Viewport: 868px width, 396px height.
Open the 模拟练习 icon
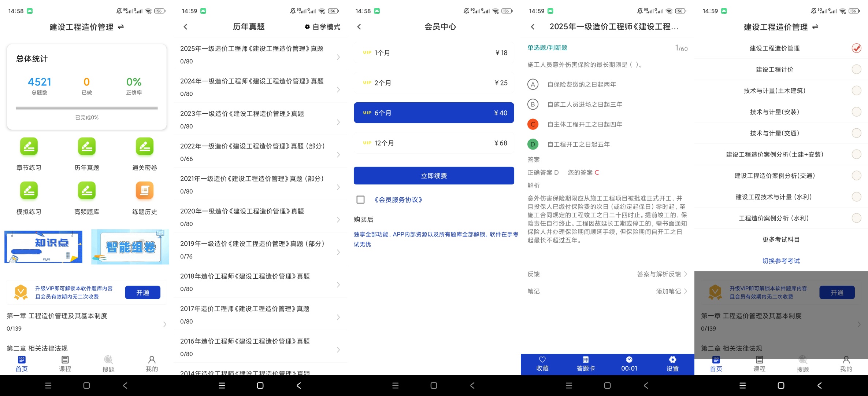[x=29, y=191]
